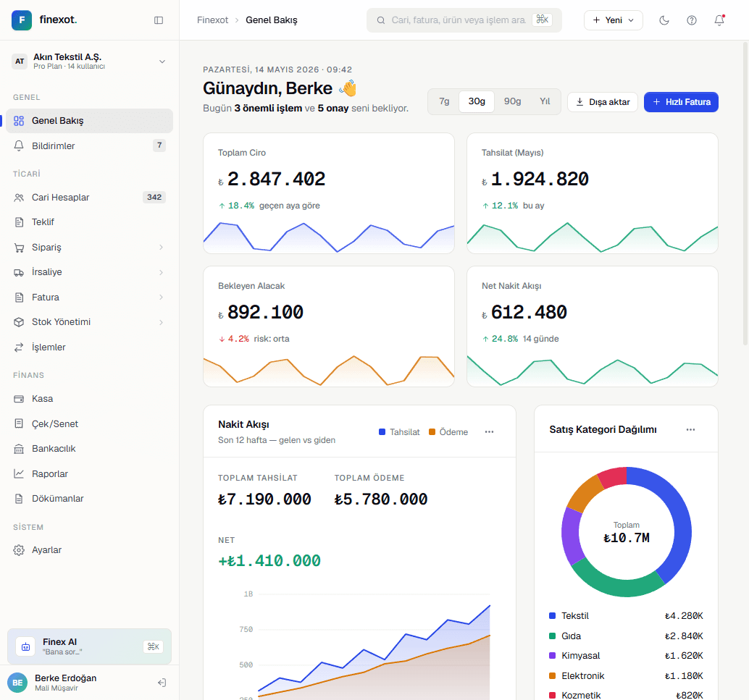Click the Gıda green legend swatch
The image size is (749, 700).
552,636
